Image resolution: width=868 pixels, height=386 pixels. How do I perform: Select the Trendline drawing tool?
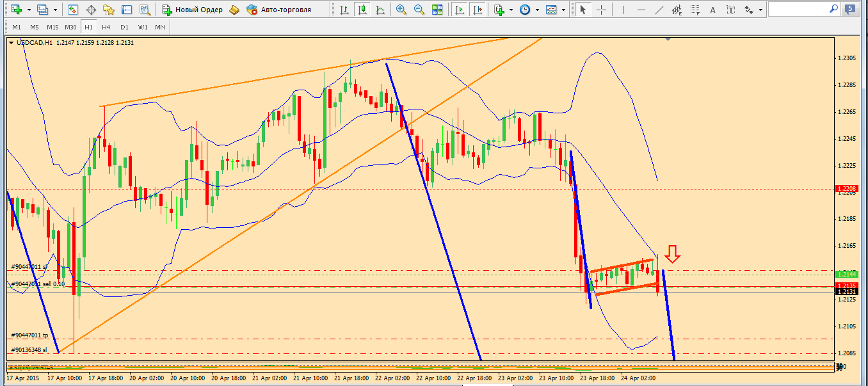[660, 10]
